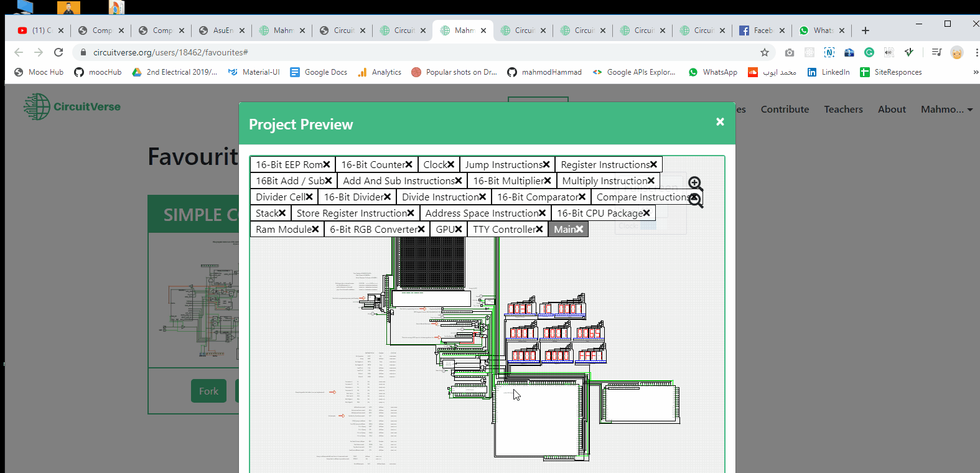The height and width of the screenshot is (473, 980).
Task: Close the Clock circuit tab
Action: pos(450,164)
